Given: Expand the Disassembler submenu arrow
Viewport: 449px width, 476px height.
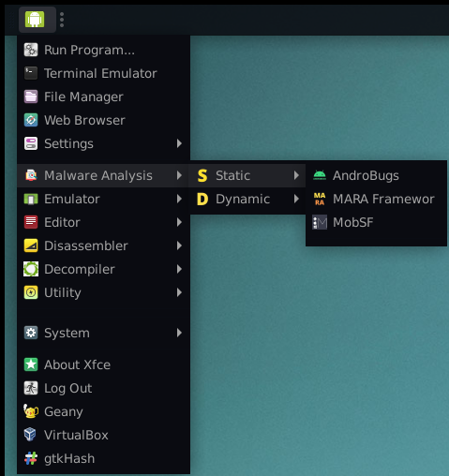Looking at the screenshot, I should pos(179,245).
